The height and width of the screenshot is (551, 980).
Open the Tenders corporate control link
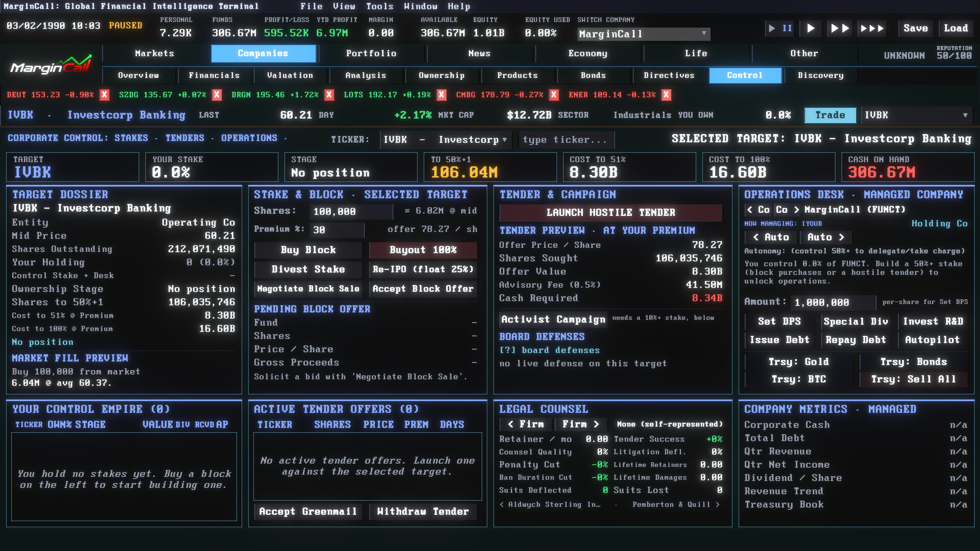(x=185, y=138)
